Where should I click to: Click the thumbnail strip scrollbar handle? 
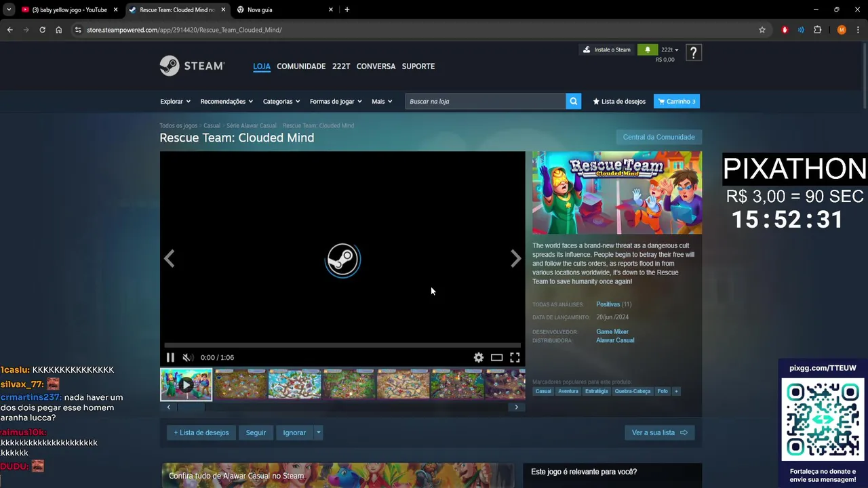191,407
